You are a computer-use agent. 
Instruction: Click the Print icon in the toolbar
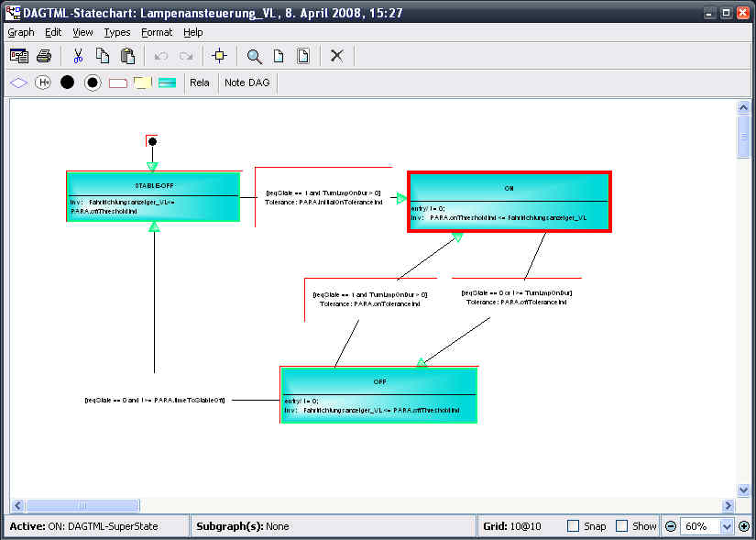tap(43, 56)
